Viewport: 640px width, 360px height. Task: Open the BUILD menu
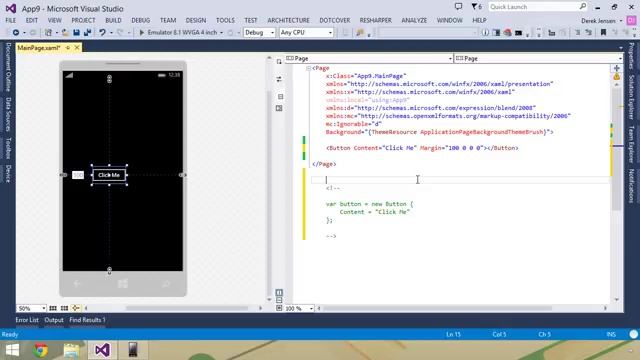click(113, 20)
